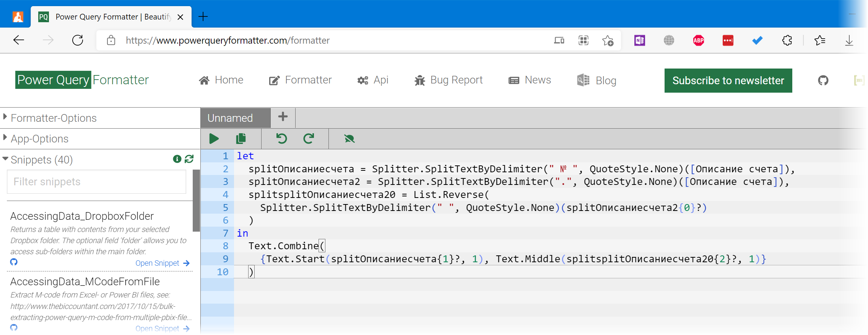Open the browser Favorites list
Image resolution: width=868 pixels, height=335 pixels.
pos(820,40)
